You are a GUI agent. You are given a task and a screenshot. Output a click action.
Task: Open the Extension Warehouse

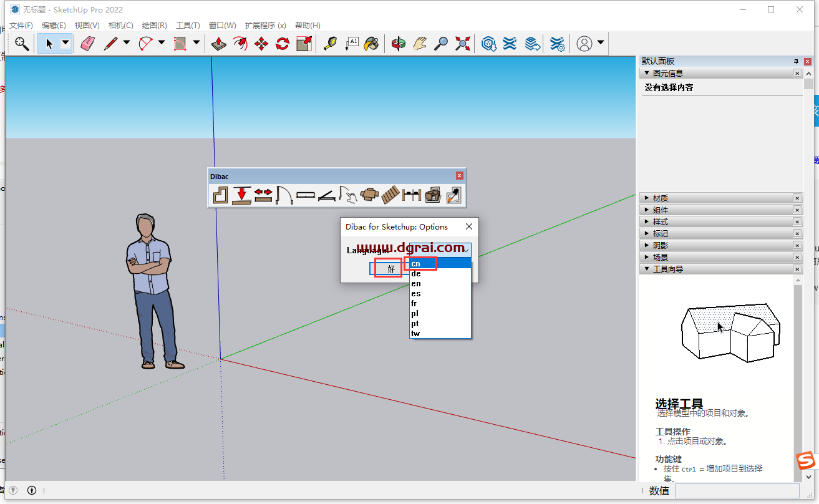pyautogui.click(x=510, y=44)
